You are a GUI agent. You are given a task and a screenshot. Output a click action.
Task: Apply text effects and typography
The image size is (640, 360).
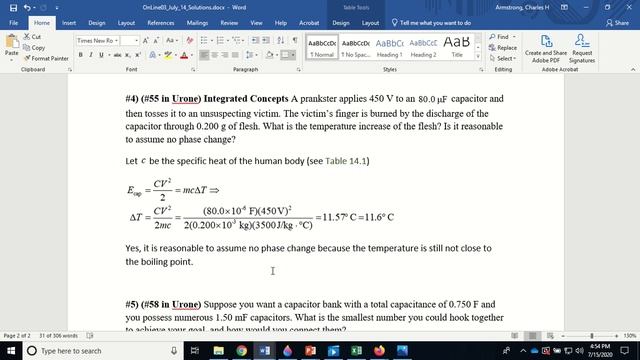pos(152,55)
